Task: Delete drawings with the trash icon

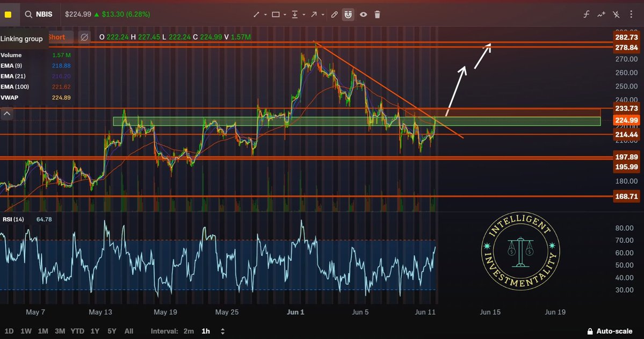Action: [x=378, y=15]
